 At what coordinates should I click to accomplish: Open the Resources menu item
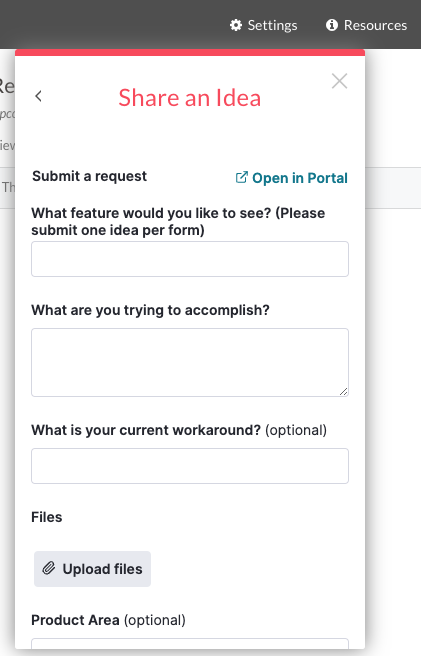point(367,25)
